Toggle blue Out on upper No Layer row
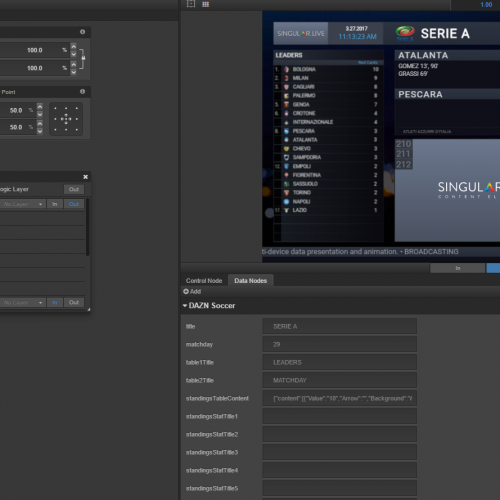This screenshot has height=500, width=500. click(74, 204)
